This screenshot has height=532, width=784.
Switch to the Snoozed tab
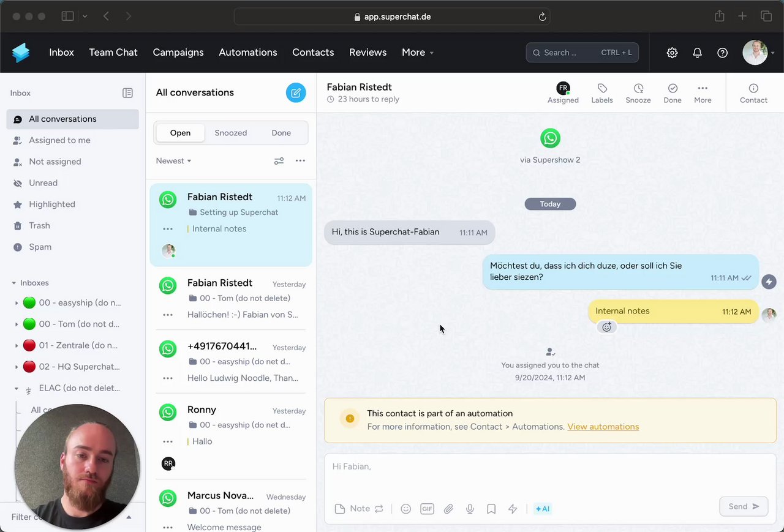[231, 133]
